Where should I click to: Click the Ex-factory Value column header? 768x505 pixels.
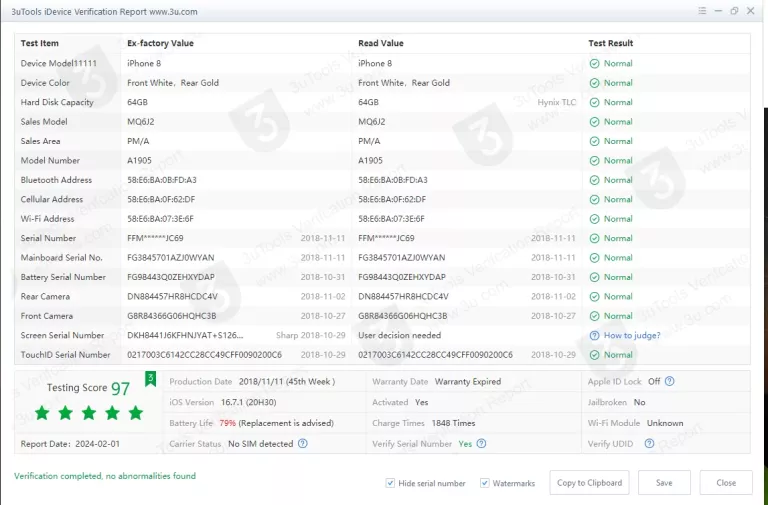160,44
